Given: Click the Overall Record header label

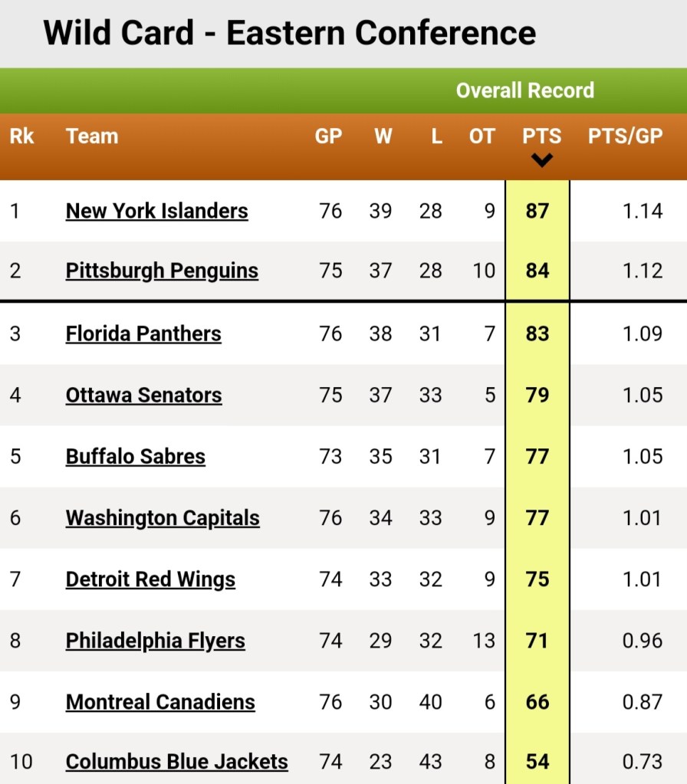Looking at the screenshot, I should pyautogui.click(x=525, y=90).
